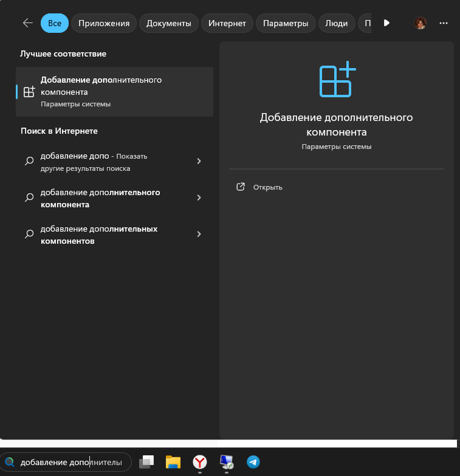
Task: Expand the "добавление допо" web result chevron
Action: (199, 161)
